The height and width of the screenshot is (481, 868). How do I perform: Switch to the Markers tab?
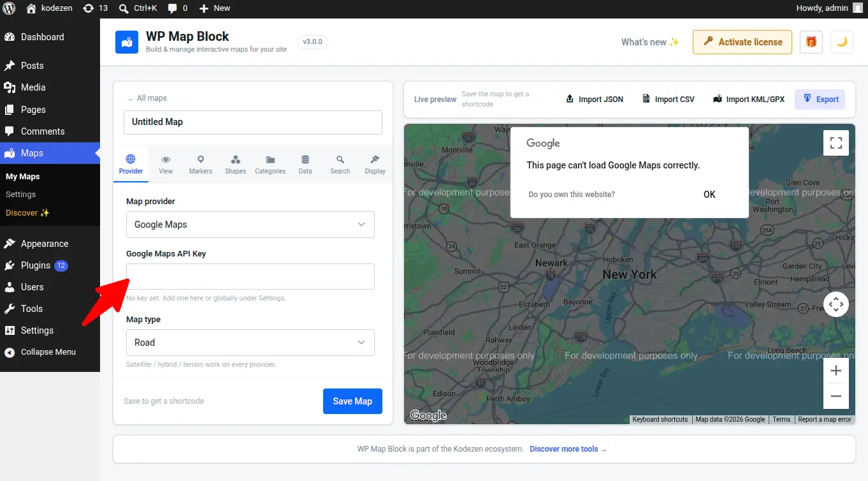(201, 164)
